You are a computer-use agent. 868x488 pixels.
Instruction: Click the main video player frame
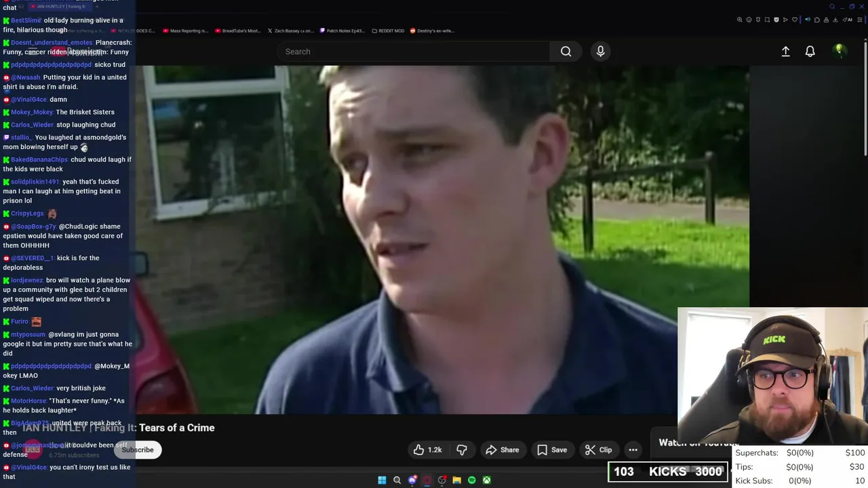click(x=442, y=239)
